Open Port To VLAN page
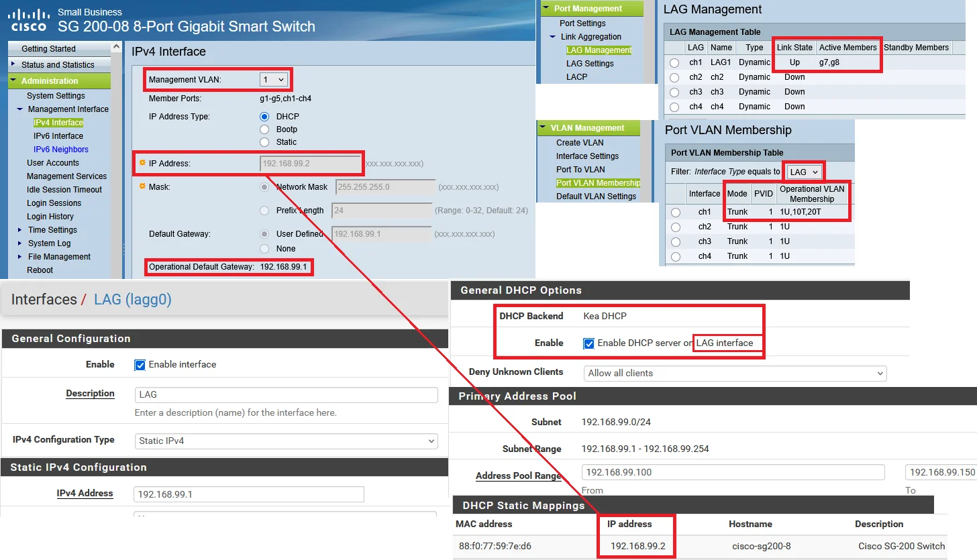The height and width of the screenshot is (560, 977). [580, 170]
